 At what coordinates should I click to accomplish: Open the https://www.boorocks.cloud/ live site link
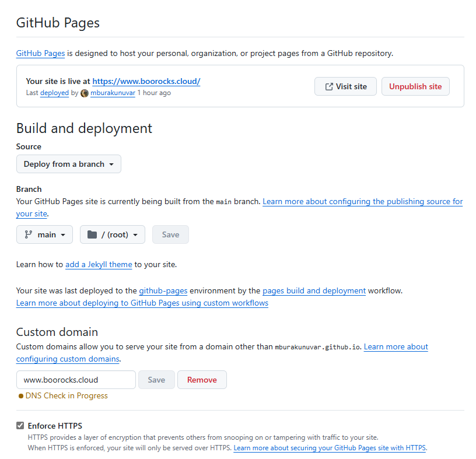point(146,81)
